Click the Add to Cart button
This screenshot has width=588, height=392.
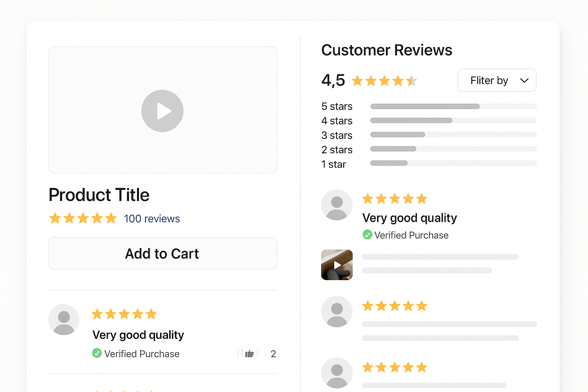click(162, 253)
